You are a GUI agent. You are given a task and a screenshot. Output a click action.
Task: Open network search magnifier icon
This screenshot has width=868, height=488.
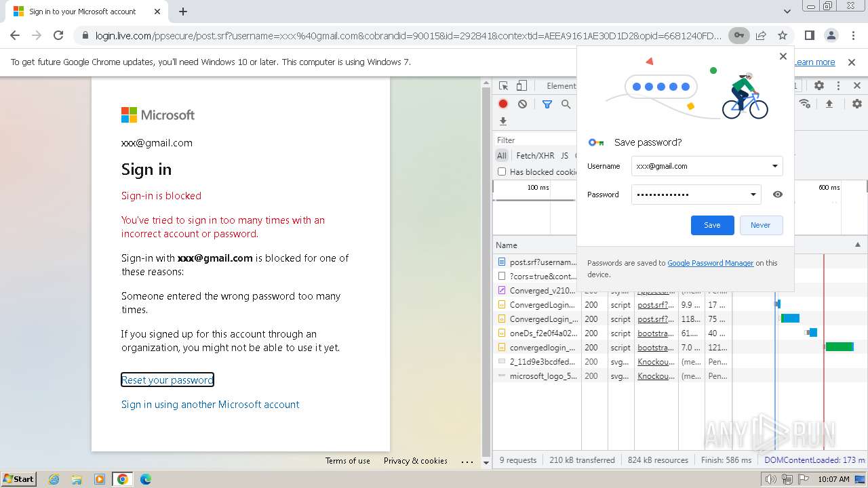566,104
